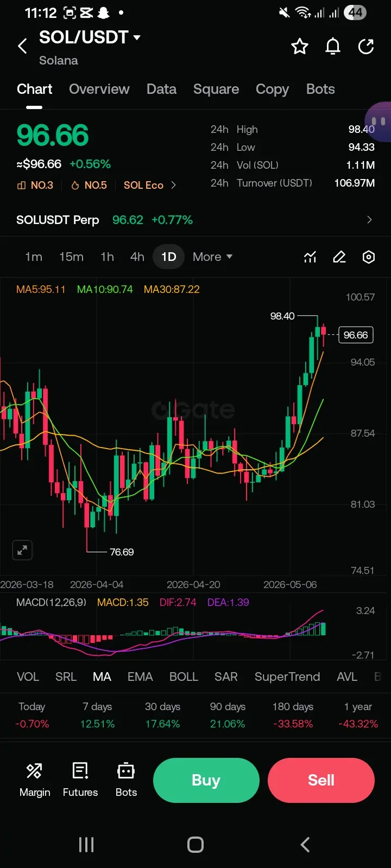
Task: Toggle the BOLL indicator
Action: [184, 676]
